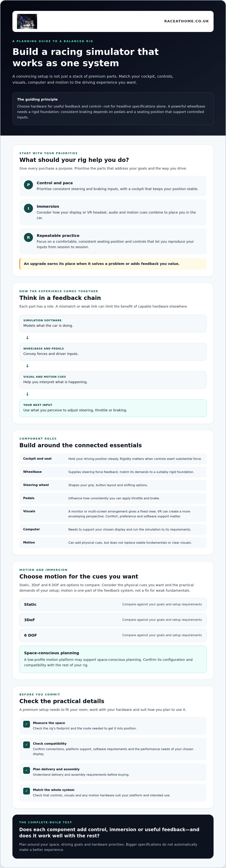Open the RACEATHOME.CO.UK link
Image resolution: width=226 pixels, height=868 pixels.
point(186,21)
